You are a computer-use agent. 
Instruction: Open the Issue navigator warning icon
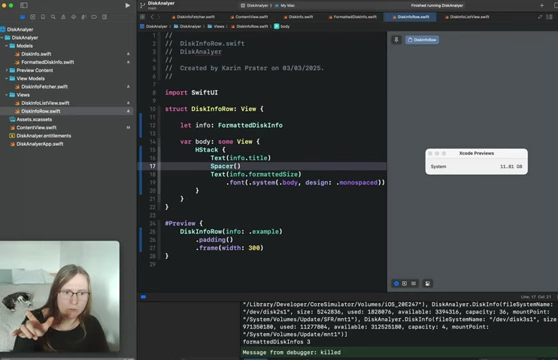pyautogui.click(x=63, y=17)
